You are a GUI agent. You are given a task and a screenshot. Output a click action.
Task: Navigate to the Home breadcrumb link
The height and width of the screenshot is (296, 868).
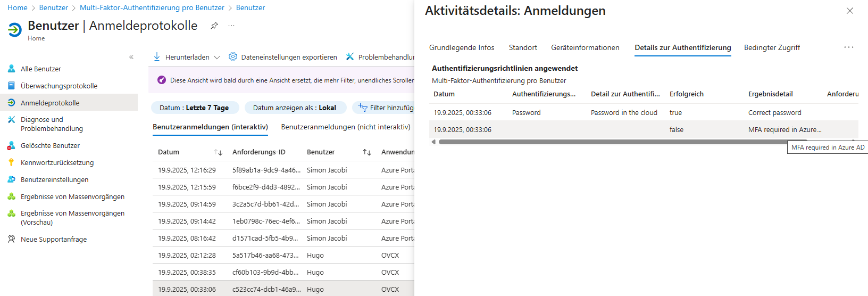click(18, 7)
